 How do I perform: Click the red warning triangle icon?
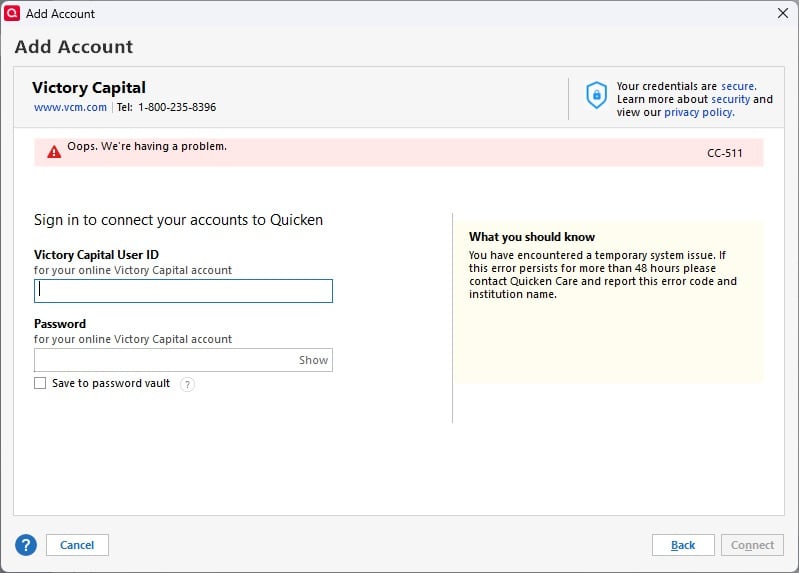(54, 152)
